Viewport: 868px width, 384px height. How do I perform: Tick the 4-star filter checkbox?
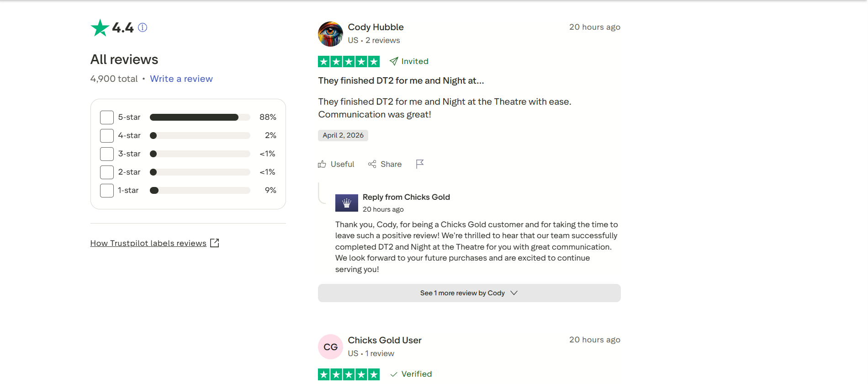(x=107, y=136)
